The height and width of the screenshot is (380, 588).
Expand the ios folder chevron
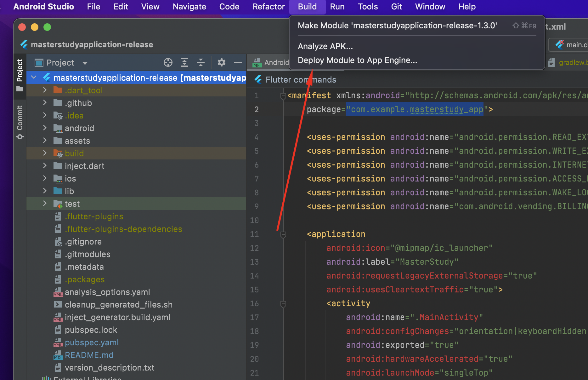(x=45, y=178)
